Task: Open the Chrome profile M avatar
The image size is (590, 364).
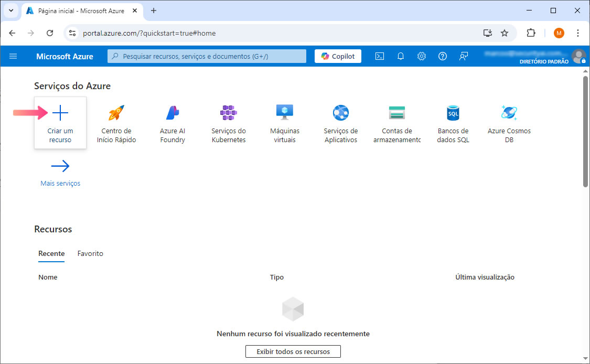Action: [x=559, y=33]
